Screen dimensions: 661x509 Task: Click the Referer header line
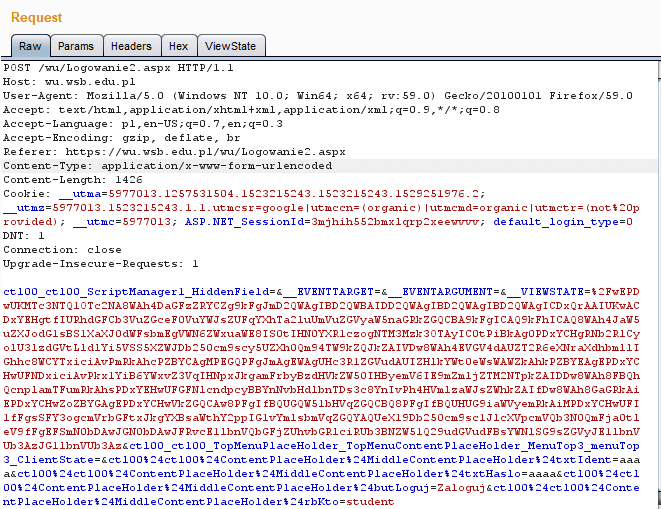(x=174, y=151)
